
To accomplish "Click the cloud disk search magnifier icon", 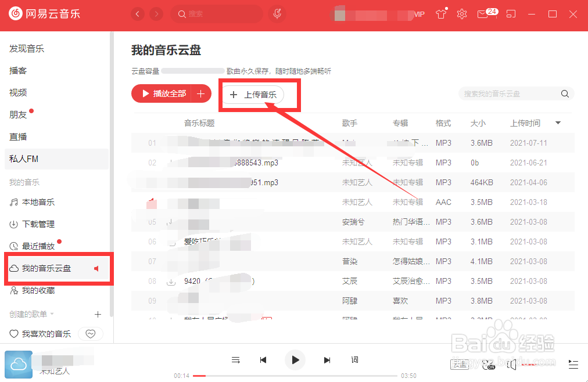I will coord(565,93).
